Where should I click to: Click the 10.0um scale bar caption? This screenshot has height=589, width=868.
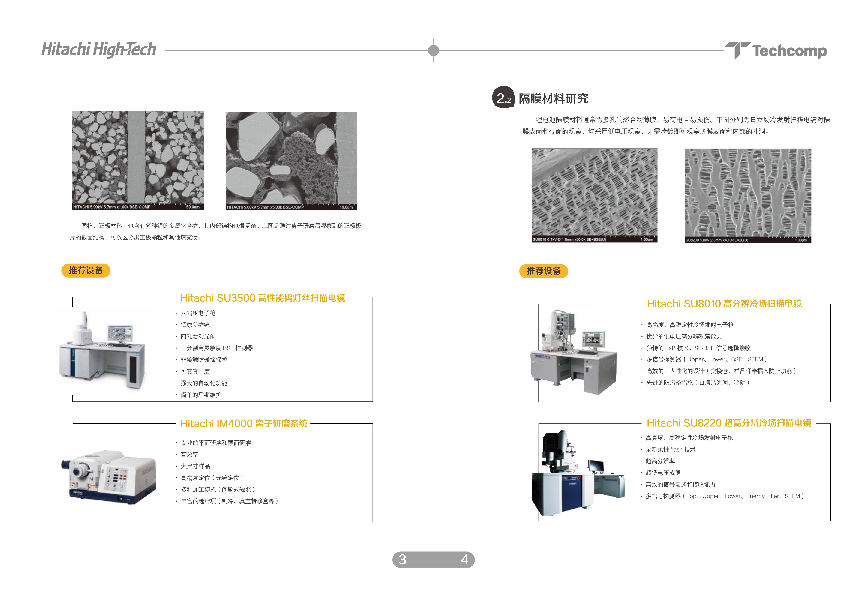pyautogui.click(x=346, y=207)
